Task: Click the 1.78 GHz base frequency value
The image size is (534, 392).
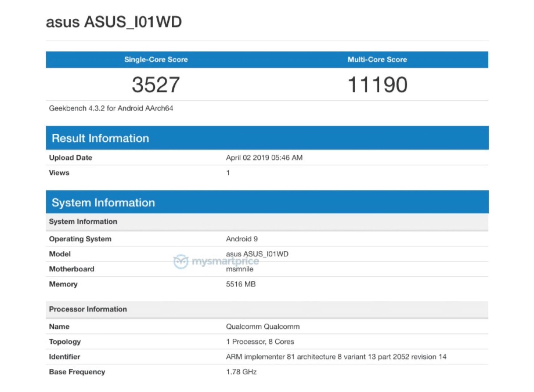Action: click(241, 372)
